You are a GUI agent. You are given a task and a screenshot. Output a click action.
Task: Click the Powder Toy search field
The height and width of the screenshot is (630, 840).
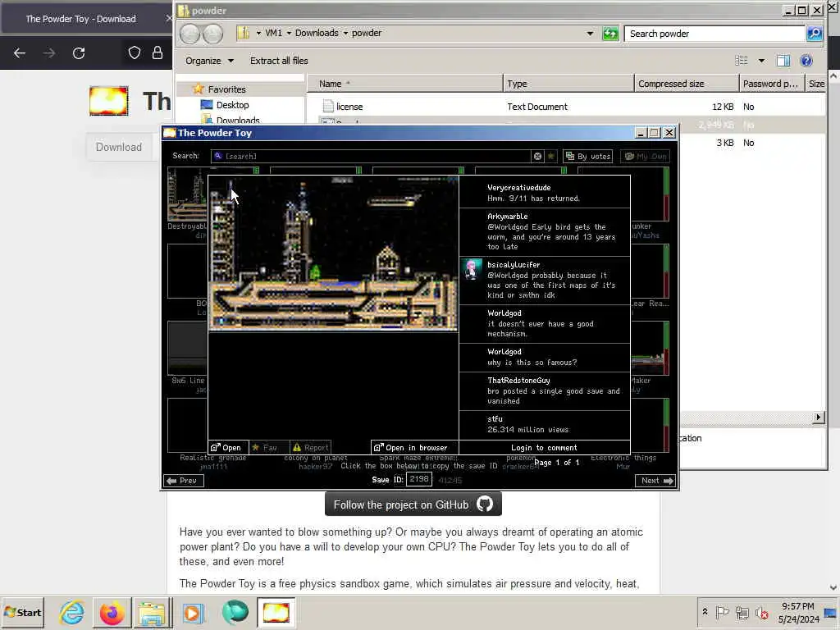[372, 156]
